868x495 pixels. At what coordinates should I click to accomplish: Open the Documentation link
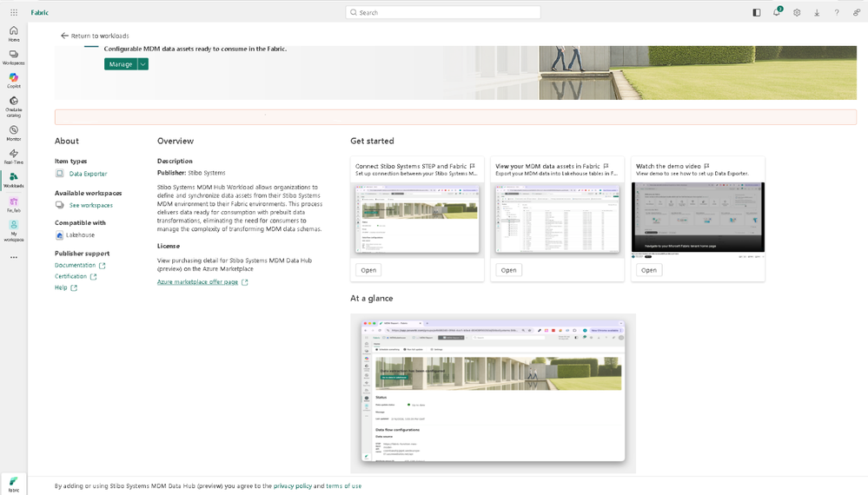point(76,266)
